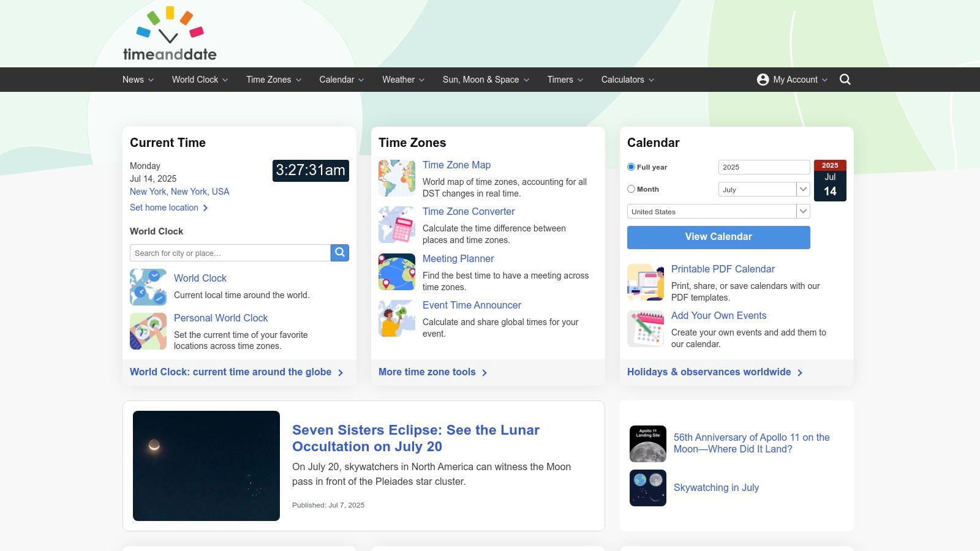The image size is (980, 551).
Task: Open the World Clock text link in Current Time
Action: click(200, 279)
